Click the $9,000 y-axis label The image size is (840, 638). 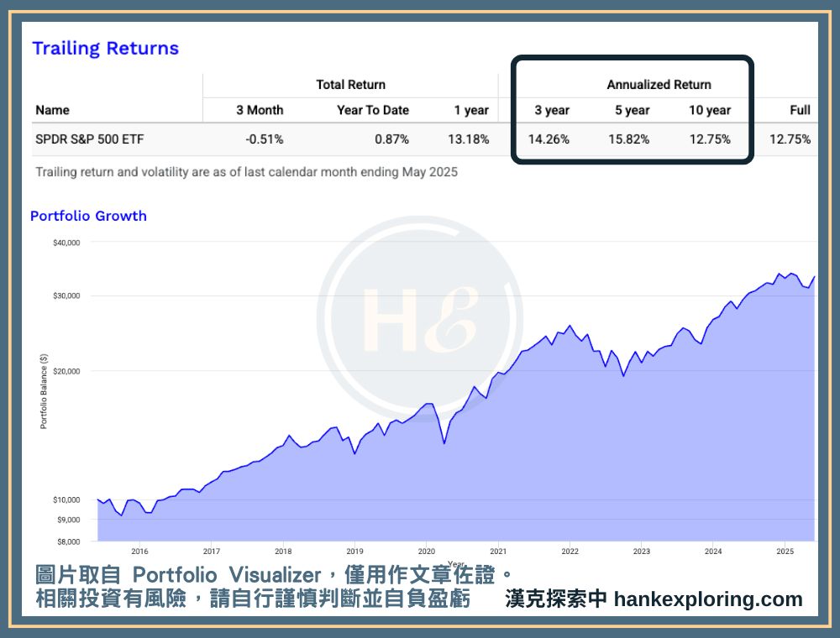(69, 520)
